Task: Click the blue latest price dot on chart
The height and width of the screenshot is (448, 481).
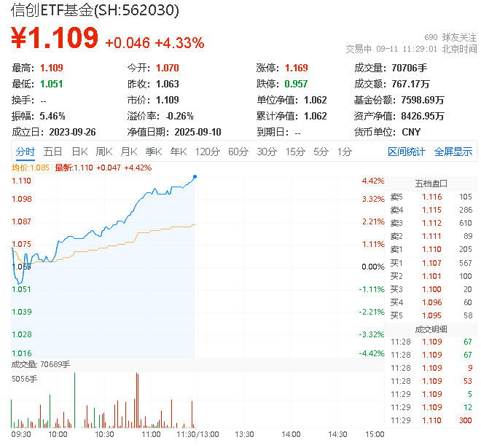Action: click(195, 176)
